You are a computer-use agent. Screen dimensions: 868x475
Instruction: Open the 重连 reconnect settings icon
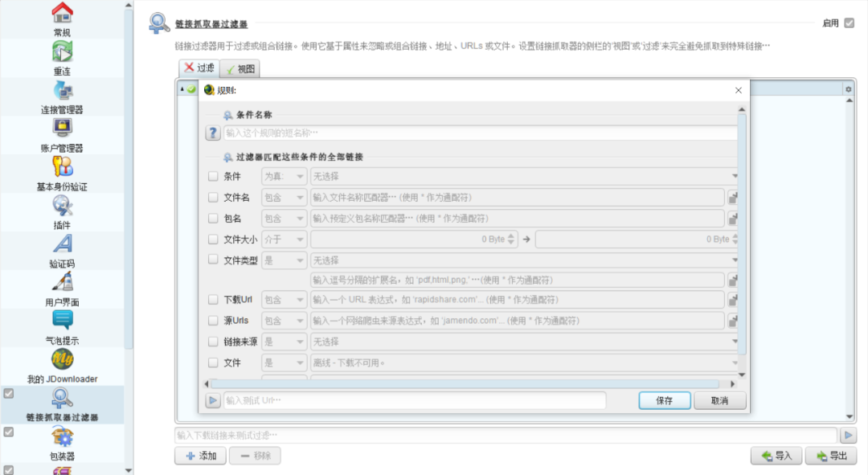click(x=62, y=51)
